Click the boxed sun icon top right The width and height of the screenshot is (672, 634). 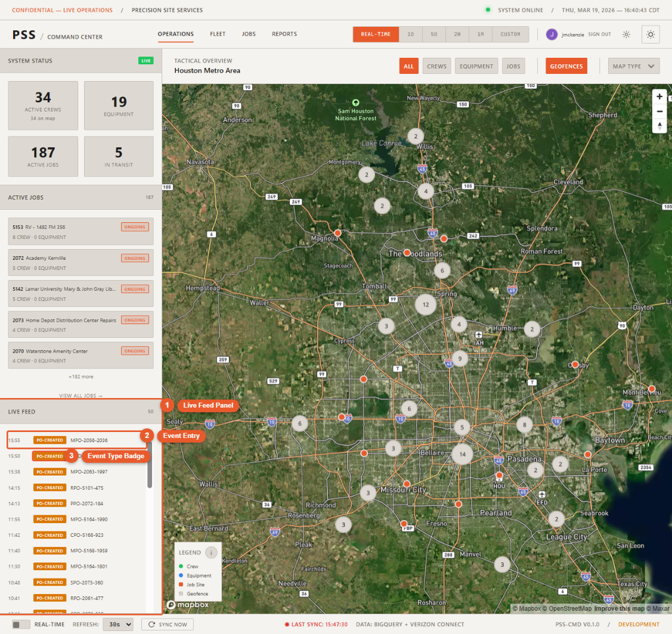650,34
